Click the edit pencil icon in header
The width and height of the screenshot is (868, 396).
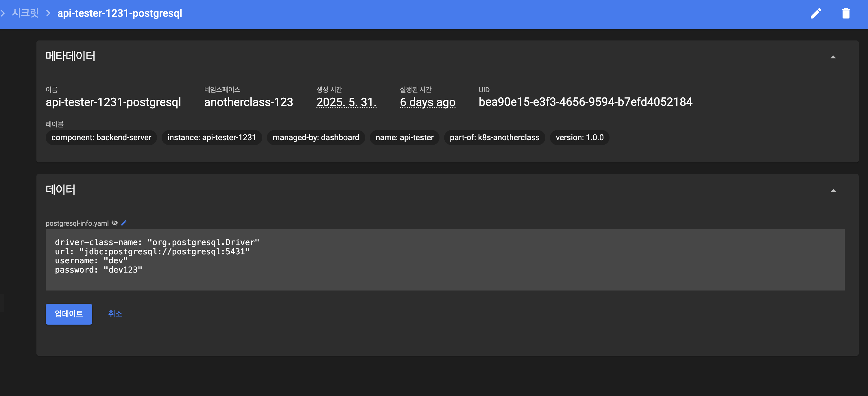click(x=816, y=14)
